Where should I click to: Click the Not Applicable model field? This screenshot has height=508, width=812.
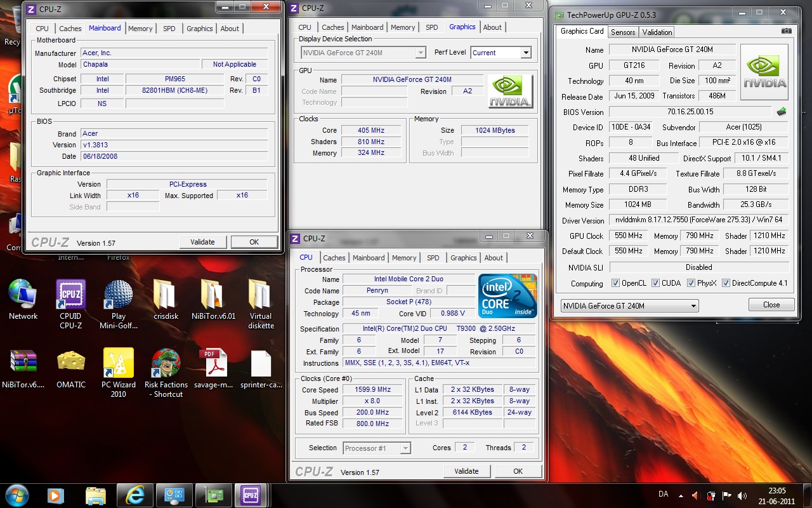pos(235,64)
